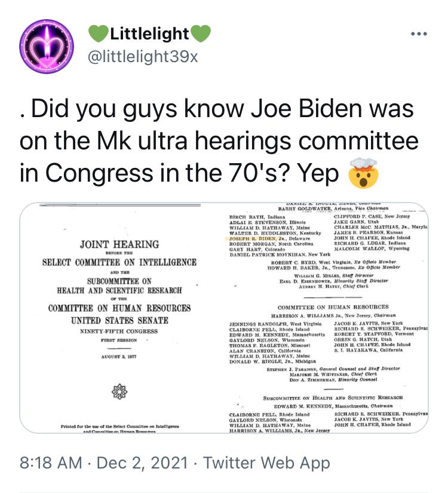Open the @littlelight39x handle link

coord(142,57)
